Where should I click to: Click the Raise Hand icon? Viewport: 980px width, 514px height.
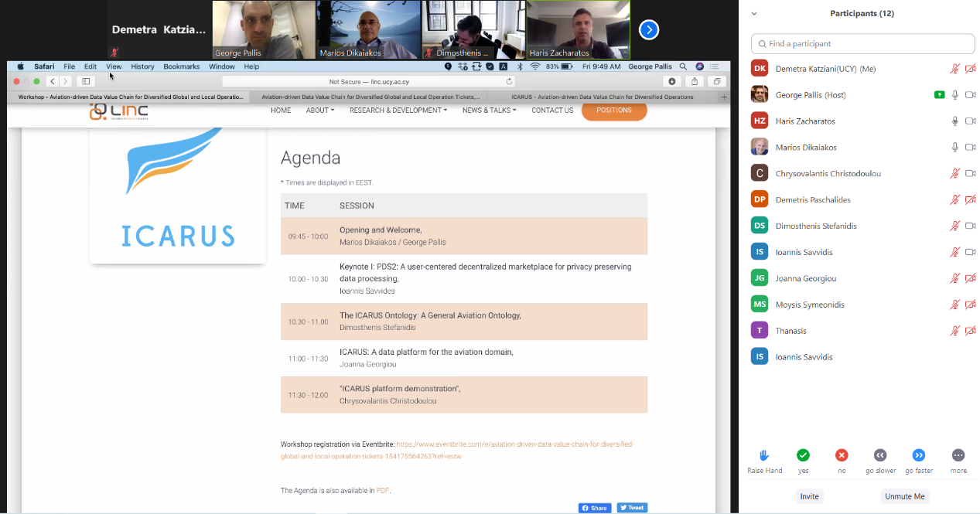click(x=764, y=455)
